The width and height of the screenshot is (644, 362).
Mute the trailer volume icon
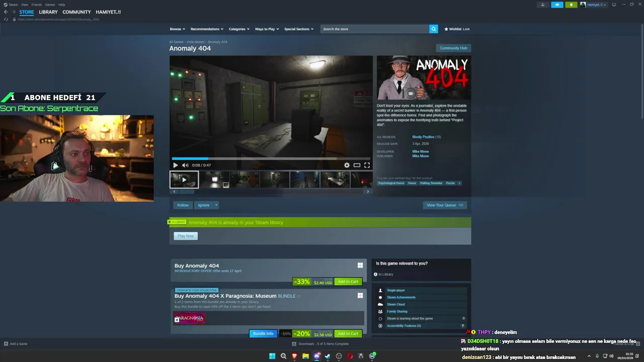tap(185, 165)
